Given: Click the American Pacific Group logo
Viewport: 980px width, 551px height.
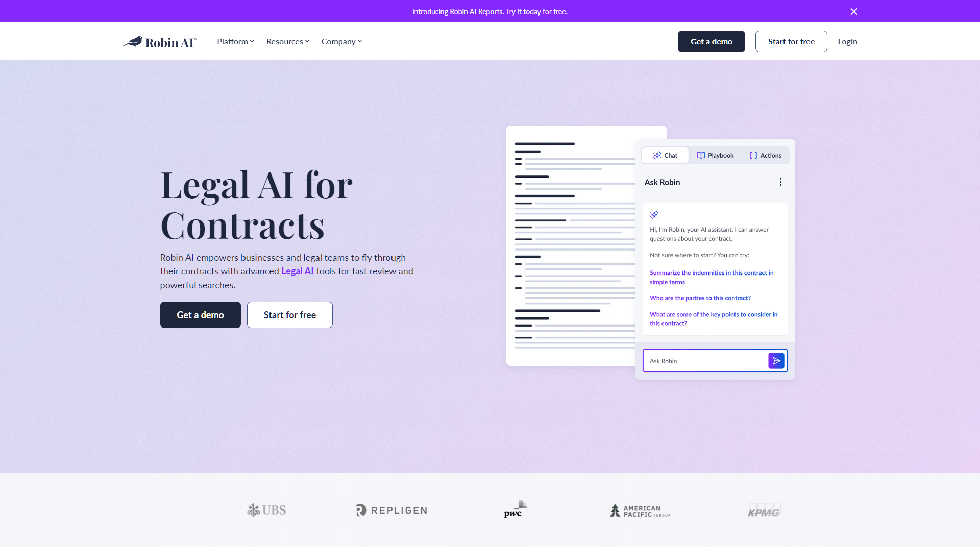Looking at the screenshot, I should click(x=640, y=511).
